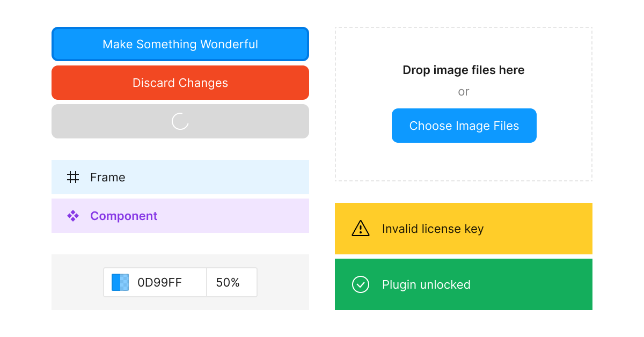Viewport: 644px width, 337px height.
Task: Click the hex color field 0D99FF
Action: tap(160, 282)
